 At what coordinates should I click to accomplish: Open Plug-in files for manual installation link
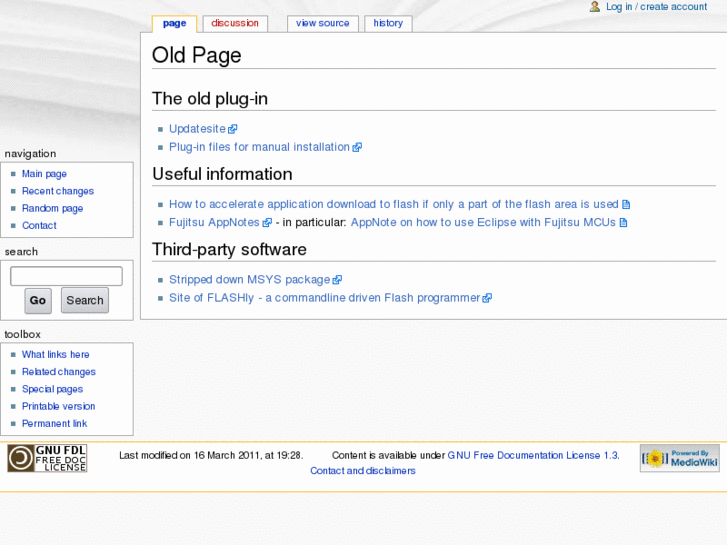click(x=259, y=147)
